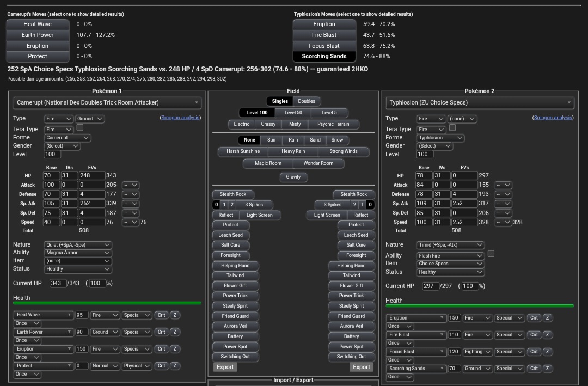The image size is (588, 386).
Task: Change Protect's category dropdown from Physical
Action: [x=137, y=366]
